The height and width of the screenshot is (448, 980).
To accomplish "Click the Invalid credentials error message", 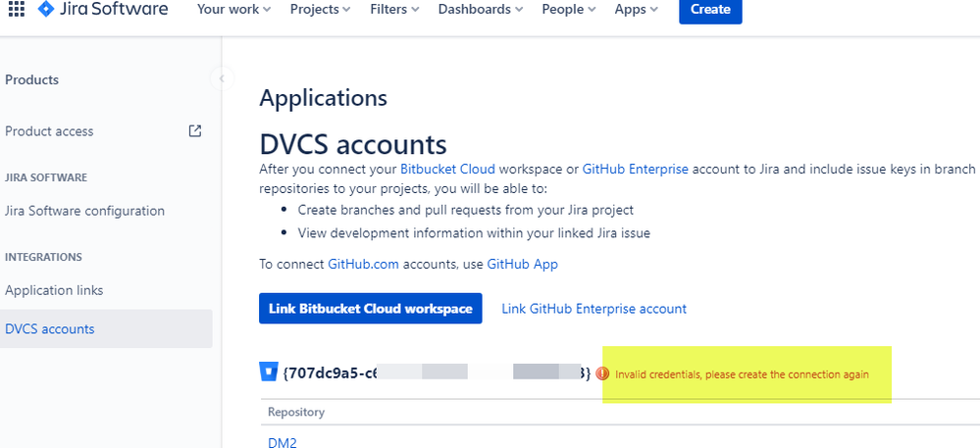I will [742, 374].
